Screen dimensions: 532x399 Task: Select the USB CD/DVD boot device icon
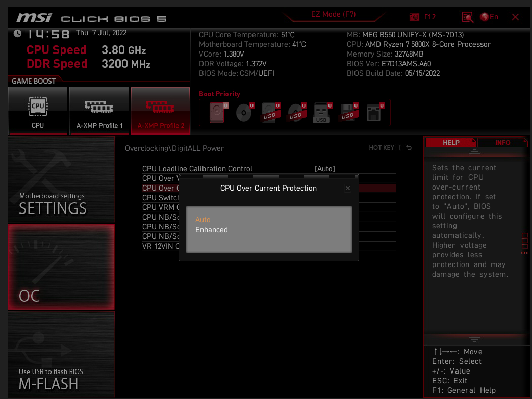pos(297,113)
